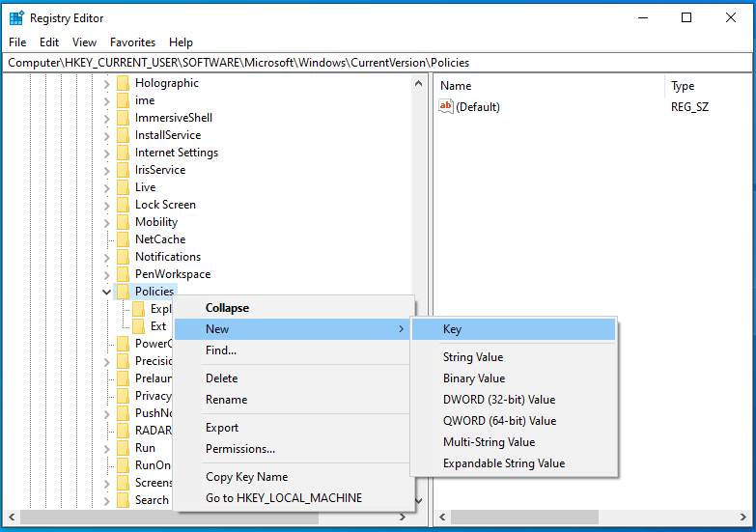The height and width of the screenshot is (532, 756).
Task: Click the Policies folder icon
Action: pyautogui.click(x=123, y=292)
